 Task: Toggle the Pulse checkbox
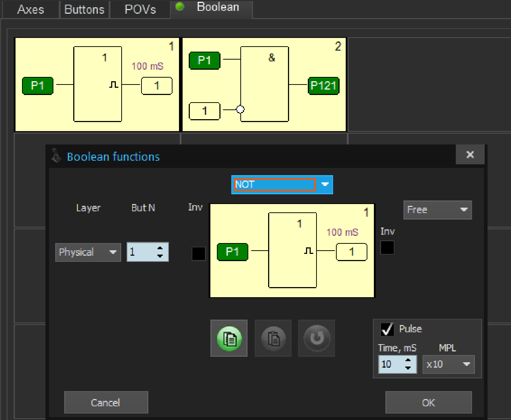click(387, 329)
